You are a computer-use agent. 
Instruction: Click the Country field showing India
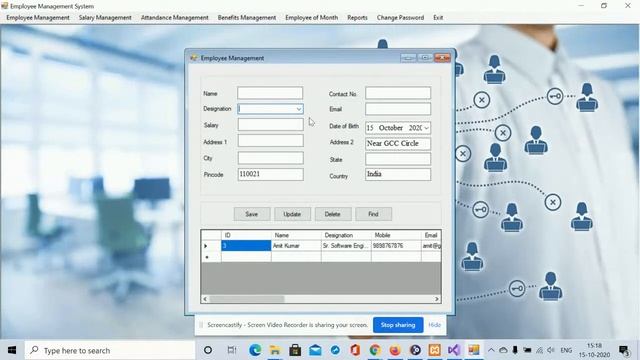point(398,175)
